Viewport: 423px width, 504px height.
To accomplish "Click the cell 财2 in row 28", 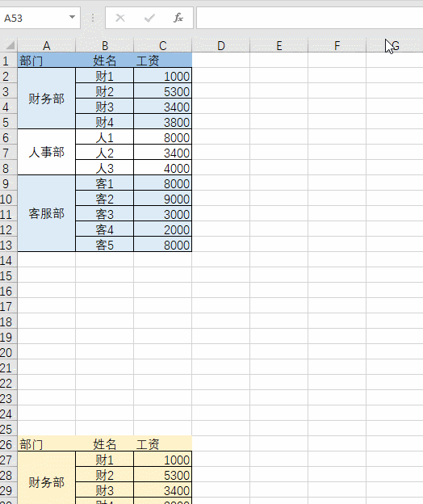I will click(x=105, y=475).
